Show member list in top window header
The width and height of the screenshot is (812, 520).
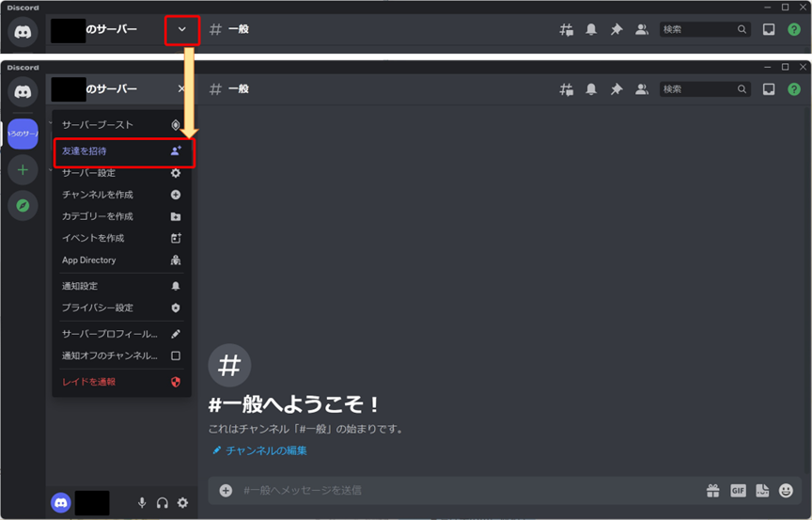(x=642, y=29)
